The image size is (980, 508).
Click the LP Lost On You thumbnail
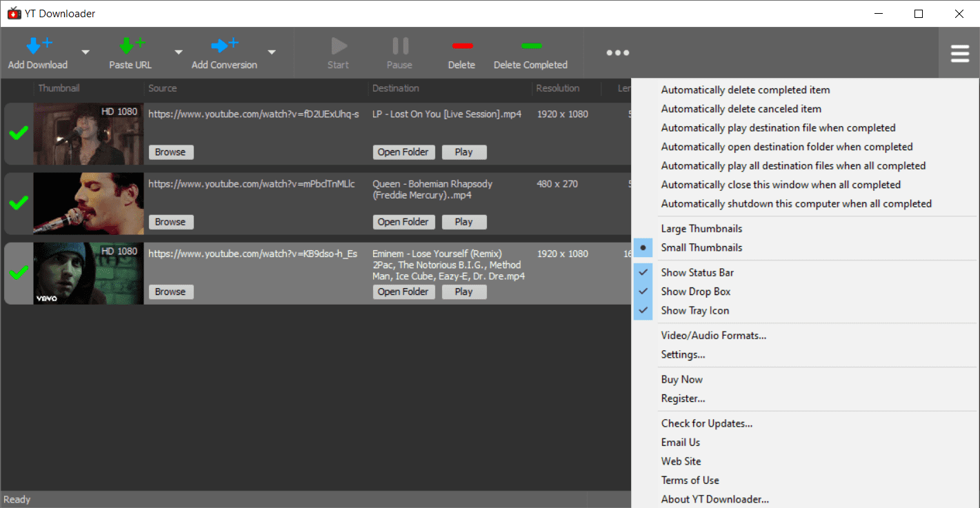tap(88, 134)
